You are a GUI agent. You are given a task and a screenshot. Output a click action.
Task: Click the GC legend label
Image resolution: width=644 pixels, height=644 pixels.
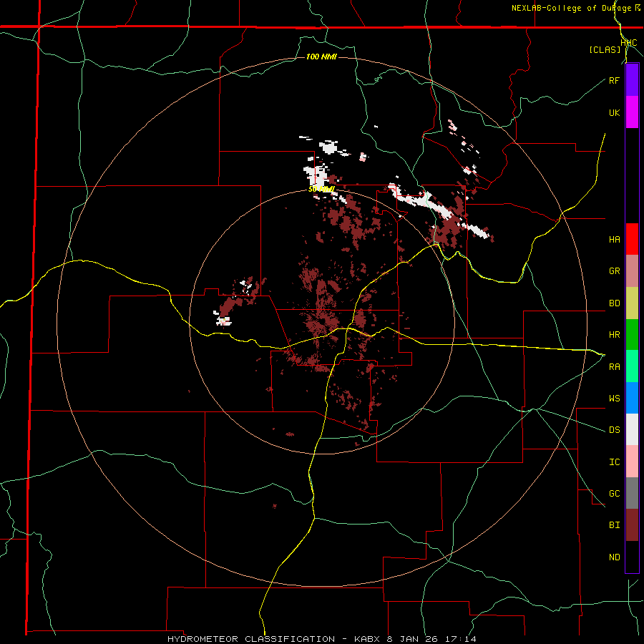614,494
